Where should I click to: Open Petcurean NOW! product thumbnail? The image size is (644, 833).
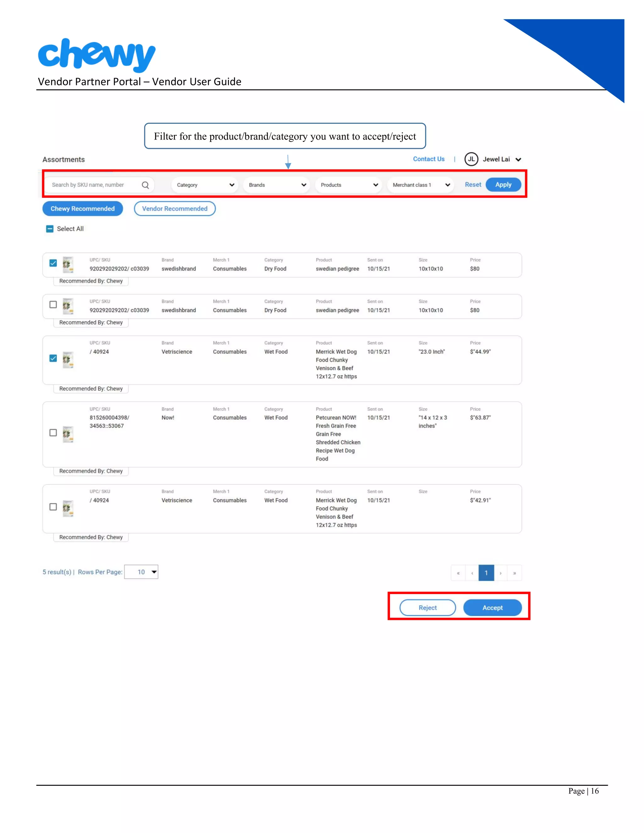tap(68, 434)
